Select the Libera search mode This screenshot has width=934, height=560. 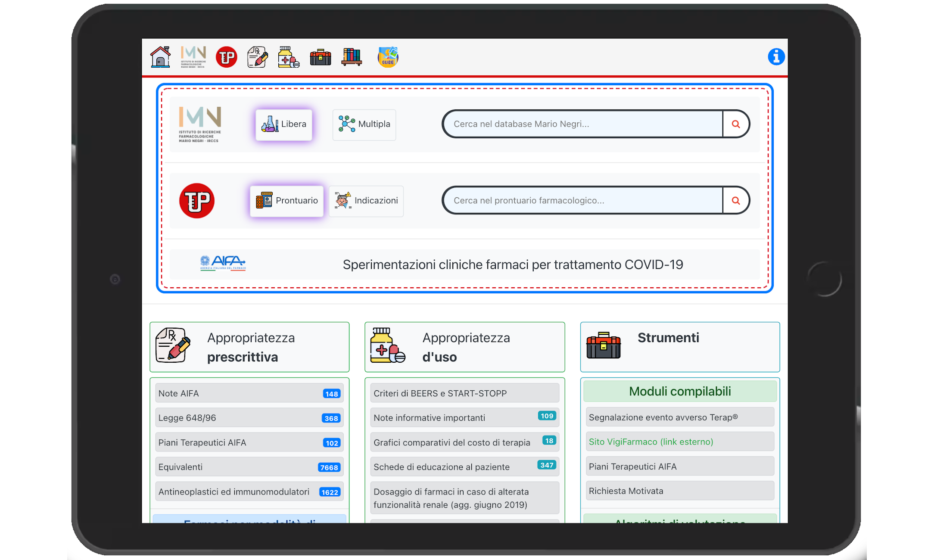pos(284,124)
